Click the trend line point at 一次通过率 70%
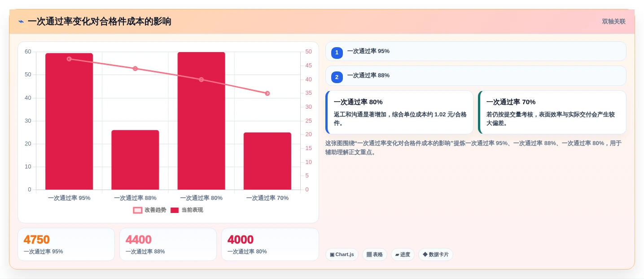Image resolution: width=644 pixels, height=279 pixels. click(267, 93)
